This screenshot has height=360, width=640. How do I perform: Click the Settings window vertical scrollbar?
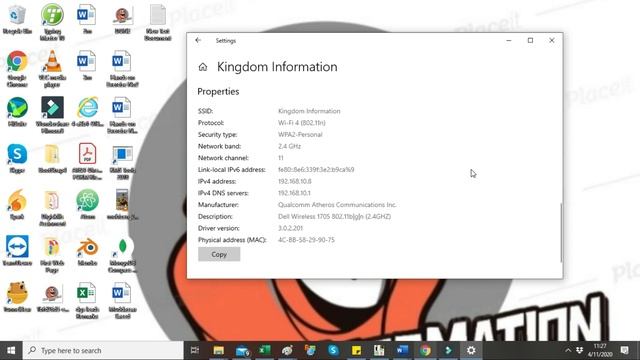561,233
